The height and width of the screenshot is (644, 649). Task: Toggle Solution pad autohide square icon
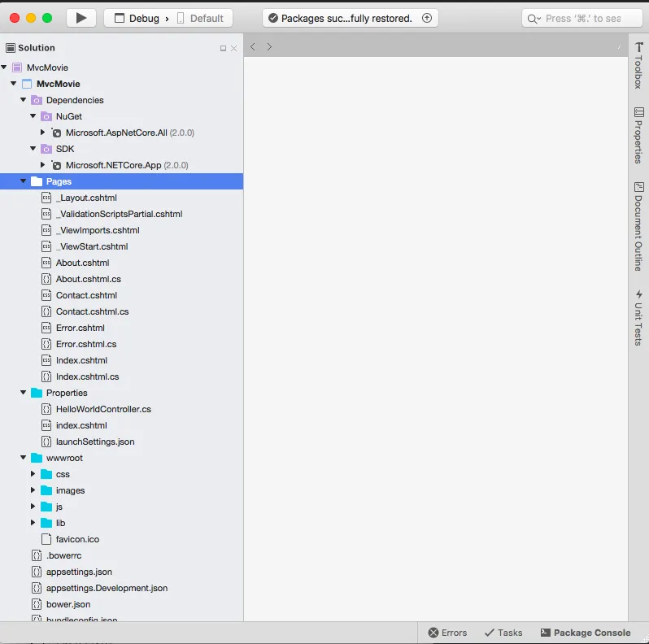223,49
